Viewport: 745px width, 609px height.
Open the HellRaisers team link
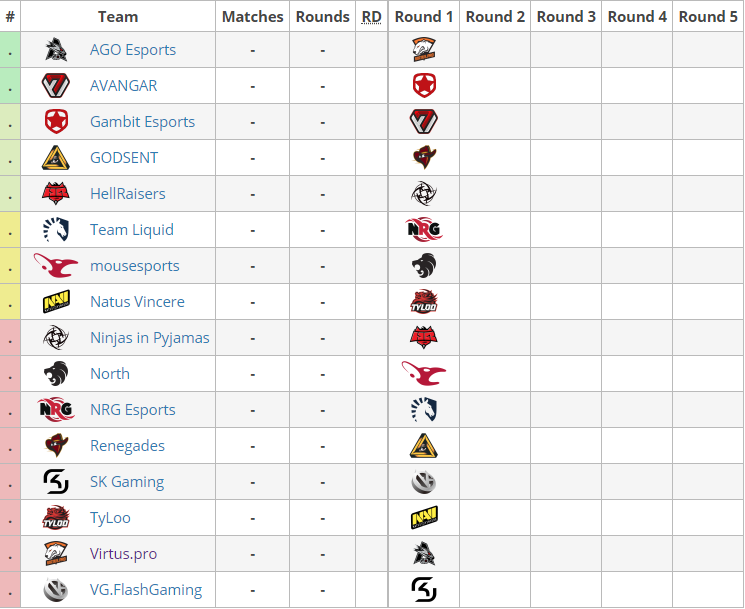tap(128, 194)
